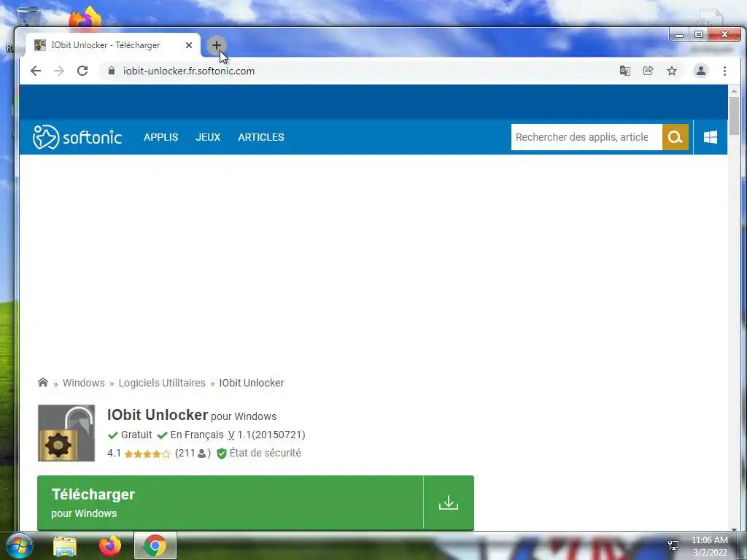Focus the Rechercher des applis search field

point(587,137)
